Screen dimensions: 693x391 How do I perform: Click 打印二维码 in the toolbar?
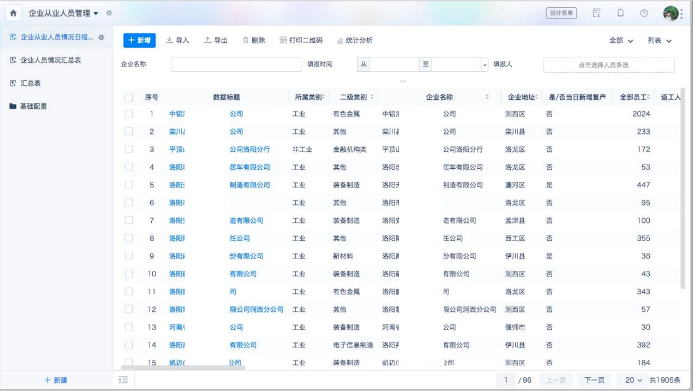click(x=301, y=40)
